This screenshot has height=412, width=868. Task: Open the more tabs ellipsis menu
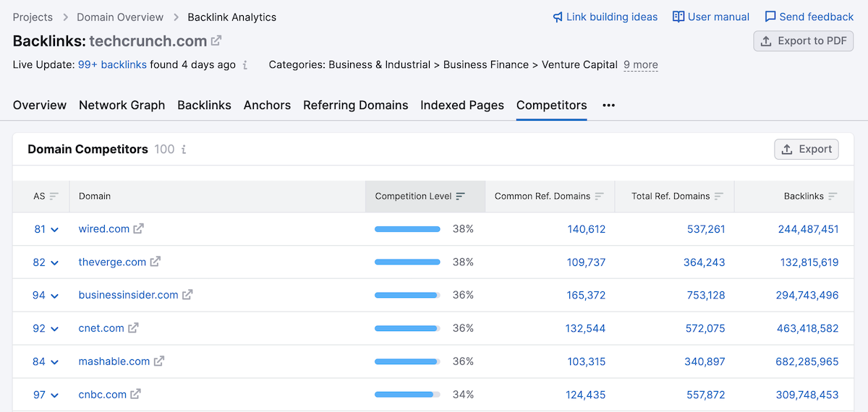[x=608, y=106]
